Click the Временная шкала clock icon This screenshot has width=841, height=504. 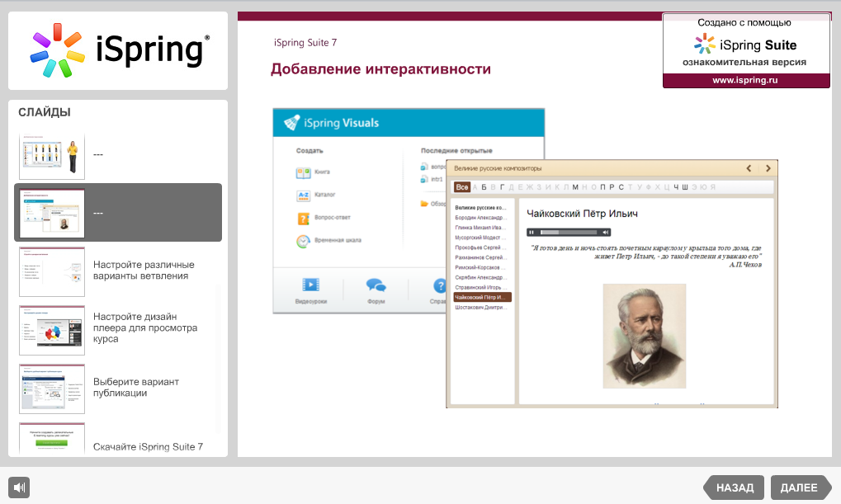point(303,241)
